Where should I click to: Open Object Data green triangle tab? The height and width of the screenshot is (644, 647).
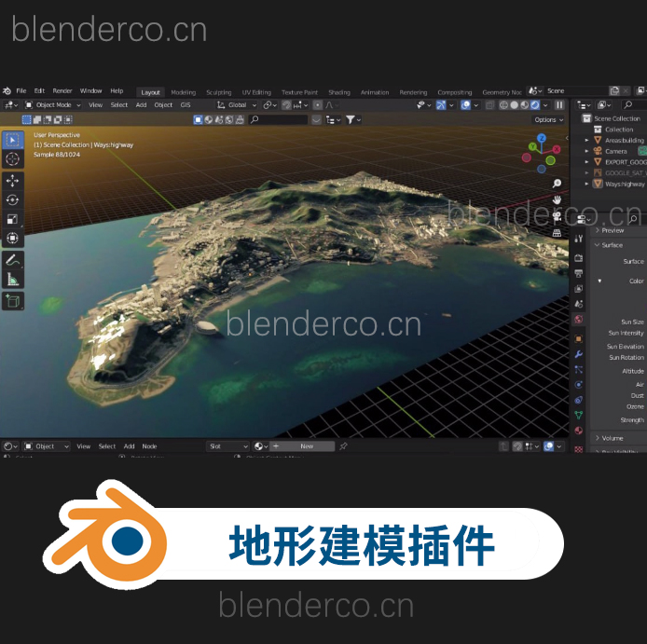579,415
